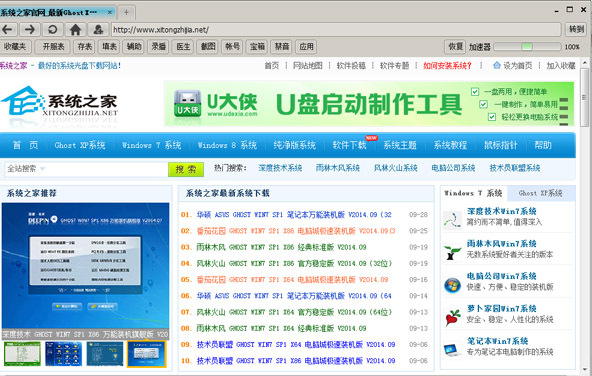Click the 存表 toolbar button
The image size is (592, 376).
(x=84, y=47)
